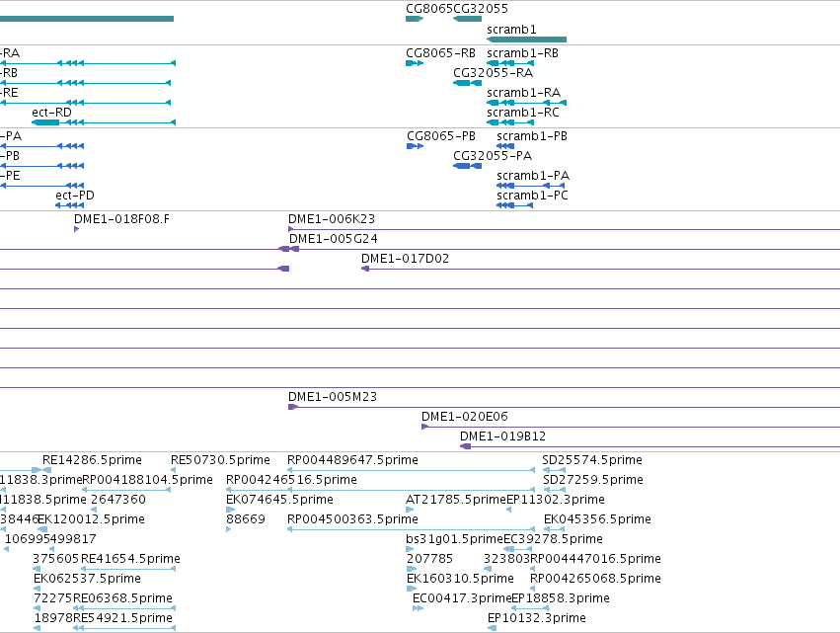This screenshot has width=840, height=633.
Task: Select the scramb1 gene bar
Action: 526,40
